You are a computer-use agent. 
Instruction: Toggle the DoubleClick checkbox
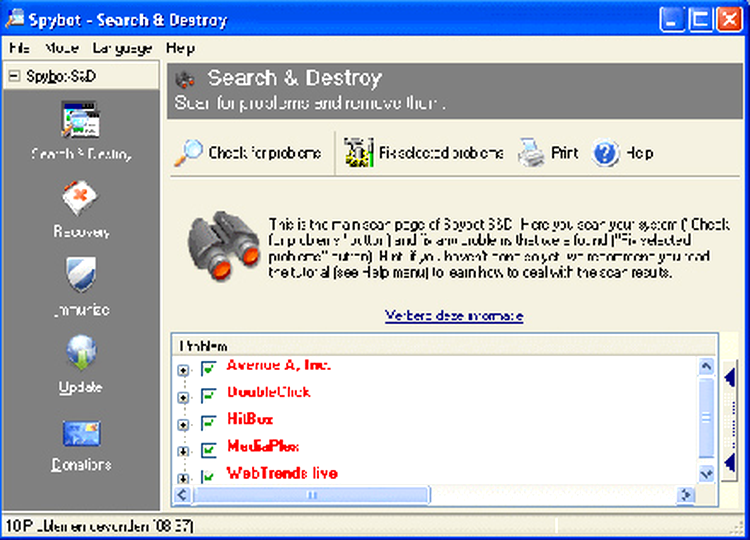pyautogui.click(x=209, y=396)
